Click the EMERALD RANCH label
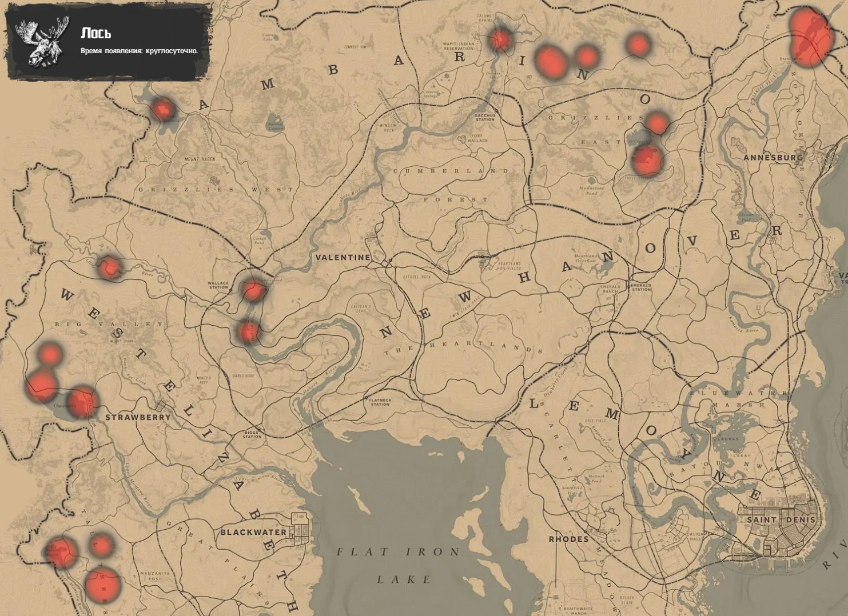Image resolution: width=848 pixels, height=616 pixels. click(610, 289)
